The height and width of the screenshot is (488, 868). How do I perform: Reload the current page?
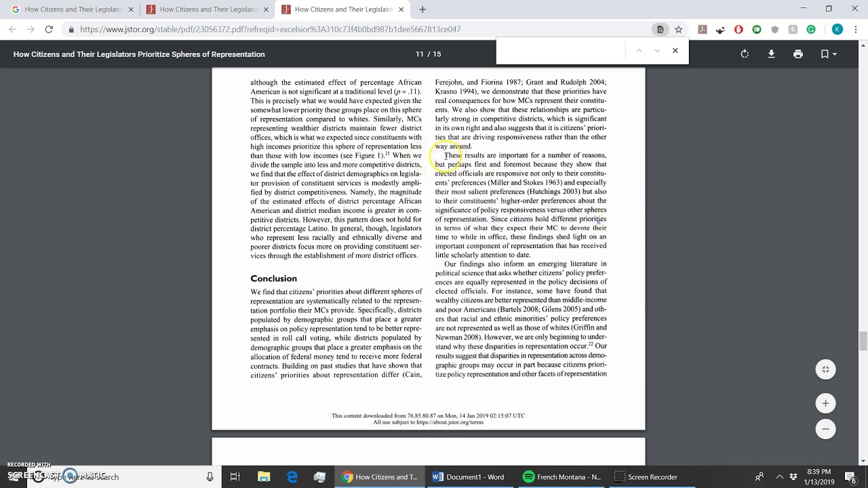[x=49, y=29]
